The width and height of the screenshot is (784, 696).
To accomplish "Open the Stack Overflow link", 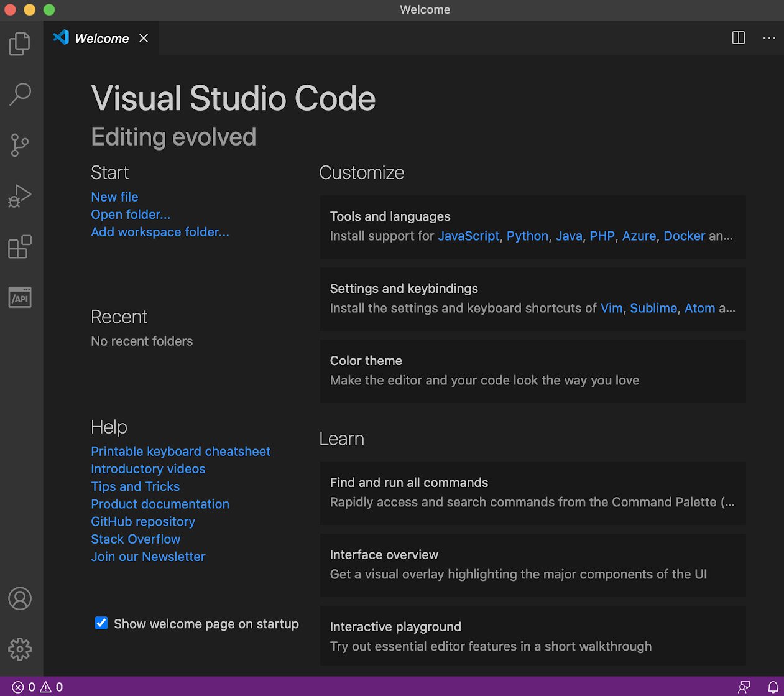I will (x=136, y=539).
